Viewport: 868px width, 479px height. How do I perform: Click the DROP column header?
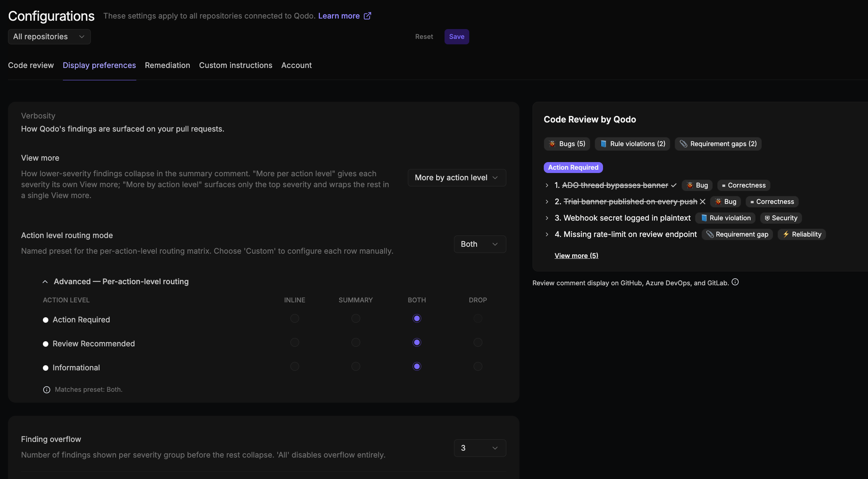click(478, 300)
